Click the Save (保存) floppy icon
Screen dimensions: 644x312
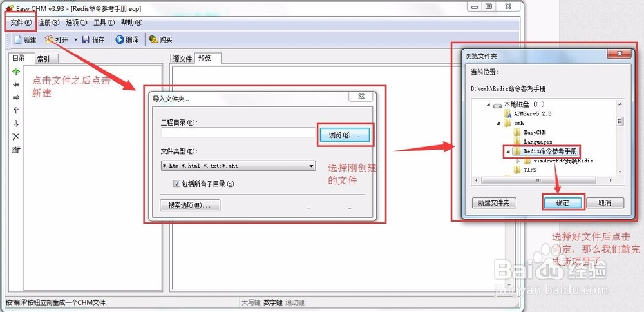[x=86, y=39]
